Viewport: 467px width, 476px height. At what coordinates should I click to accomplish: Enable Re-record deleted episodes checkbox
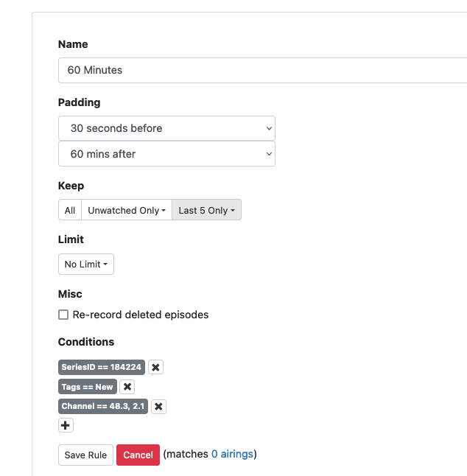click(63, 315)
